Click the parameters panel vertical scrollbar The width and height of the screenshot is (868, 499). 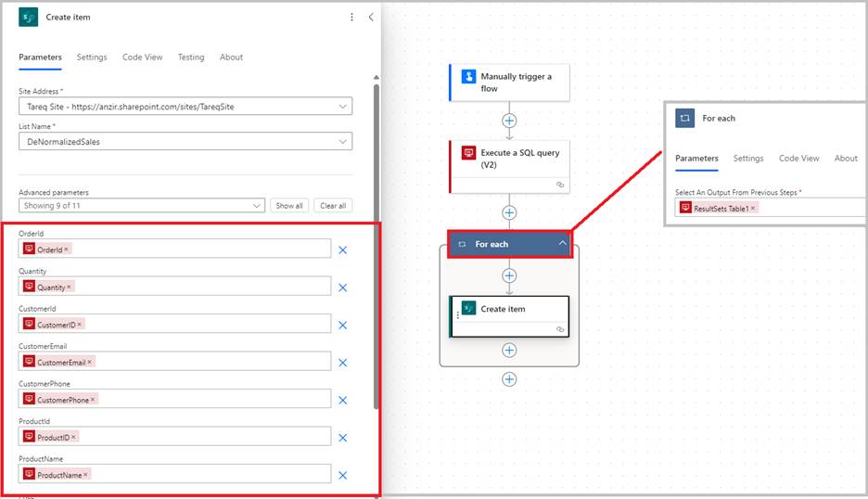377,247
